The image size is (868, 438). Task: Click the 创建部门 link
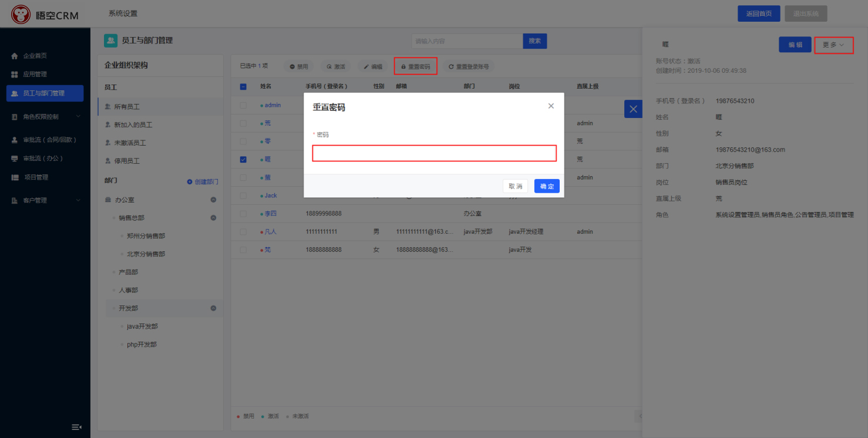pos(206,182)
